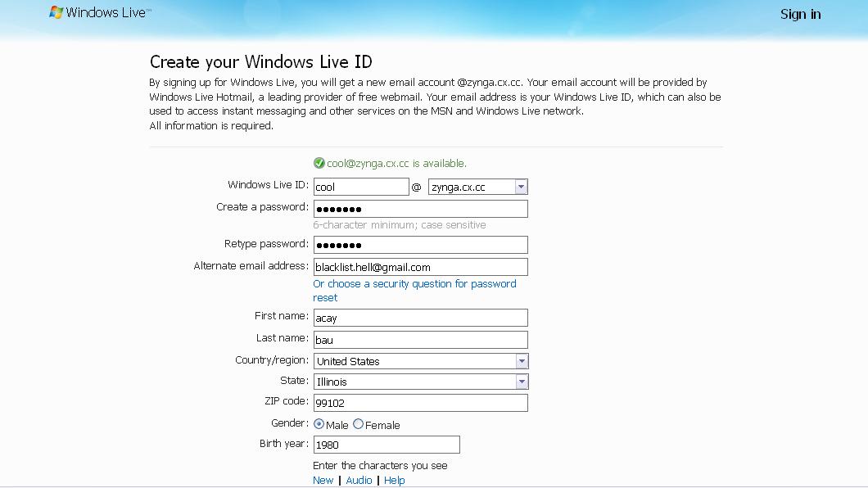Click the "6-character minimum; case sensitive" hint

(399, 225)
